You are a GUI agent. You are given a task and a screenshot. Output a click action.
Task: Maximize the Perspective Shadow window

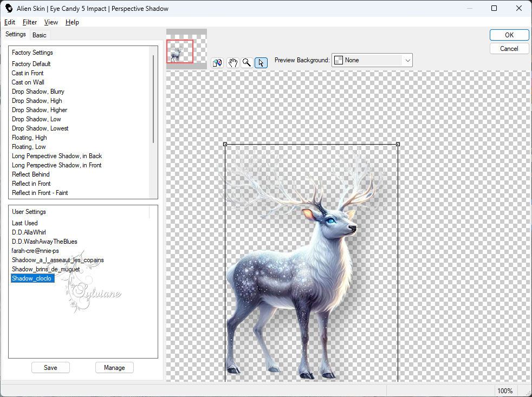(x=494, y=8)
